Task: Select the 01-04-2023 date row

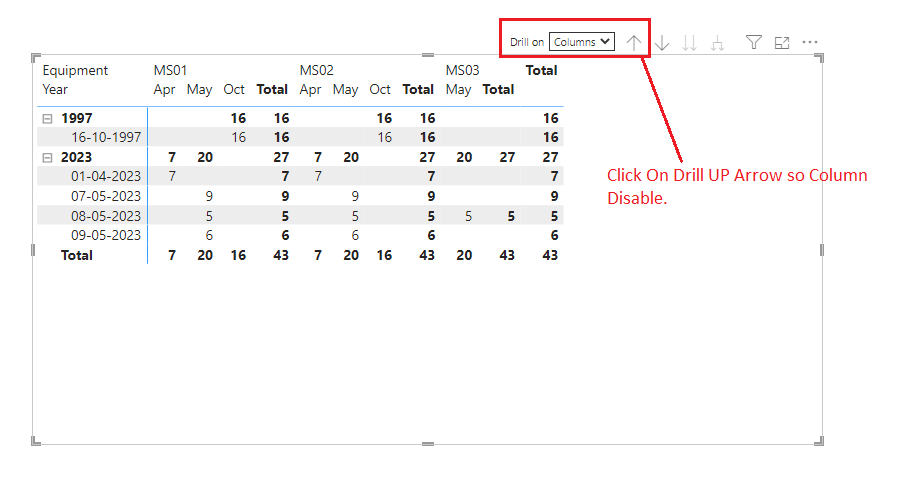Action: (x=106, y=176)
